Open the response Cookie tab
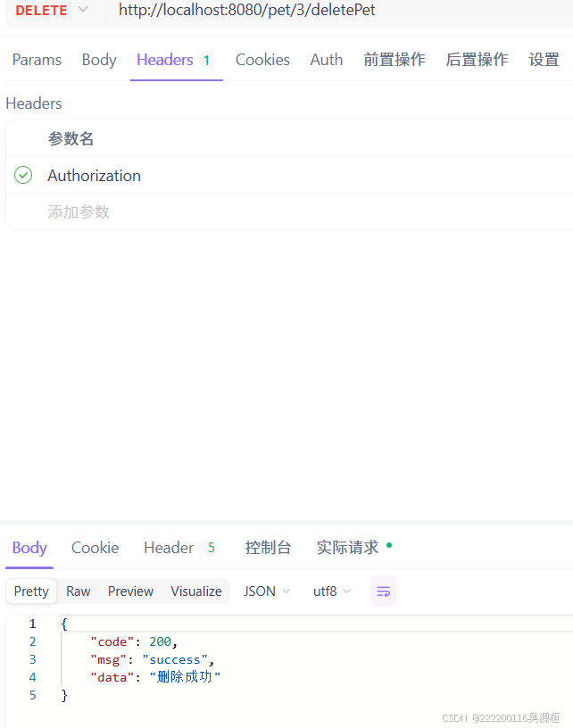The width and height of the screenshot is (573, 728). tap(95, 548)
